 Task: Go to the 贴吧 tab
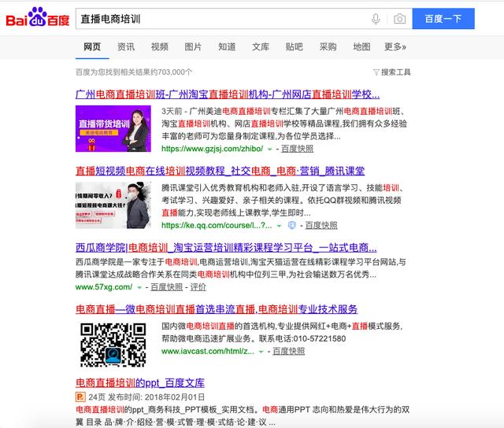(x=294, y=47)
